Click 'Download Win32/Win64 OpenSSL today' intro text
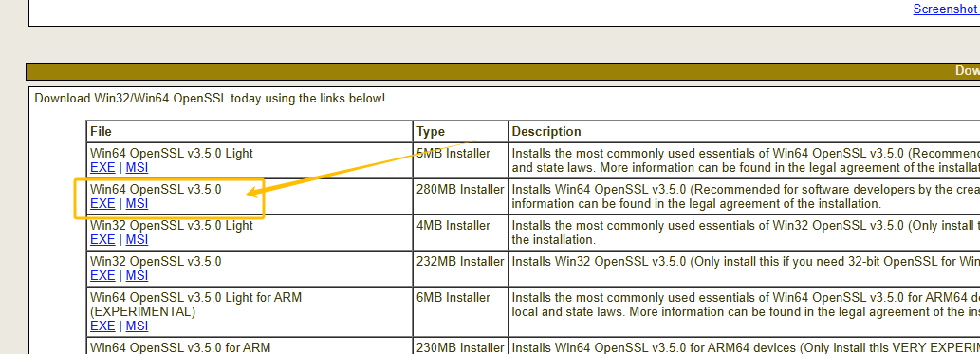The width and height of the screenshot is (980, 354). click(x=210, y=98)
